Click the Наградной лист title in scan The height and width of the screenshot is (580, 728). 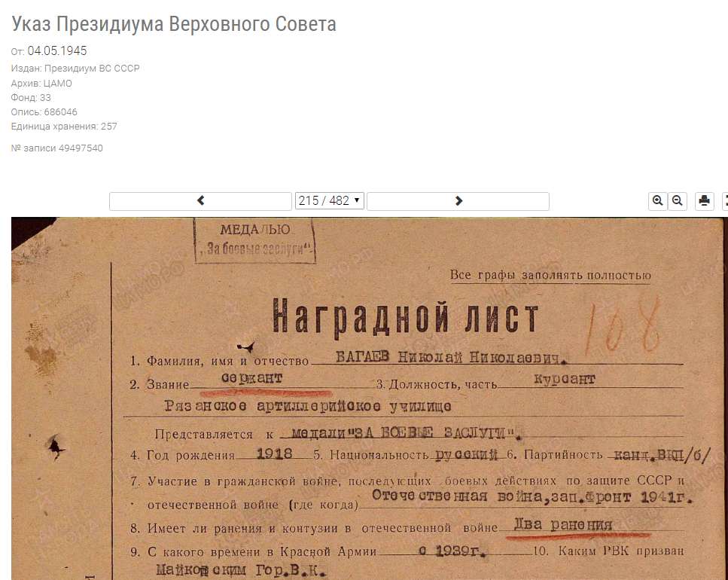click(x=405, y=318)
